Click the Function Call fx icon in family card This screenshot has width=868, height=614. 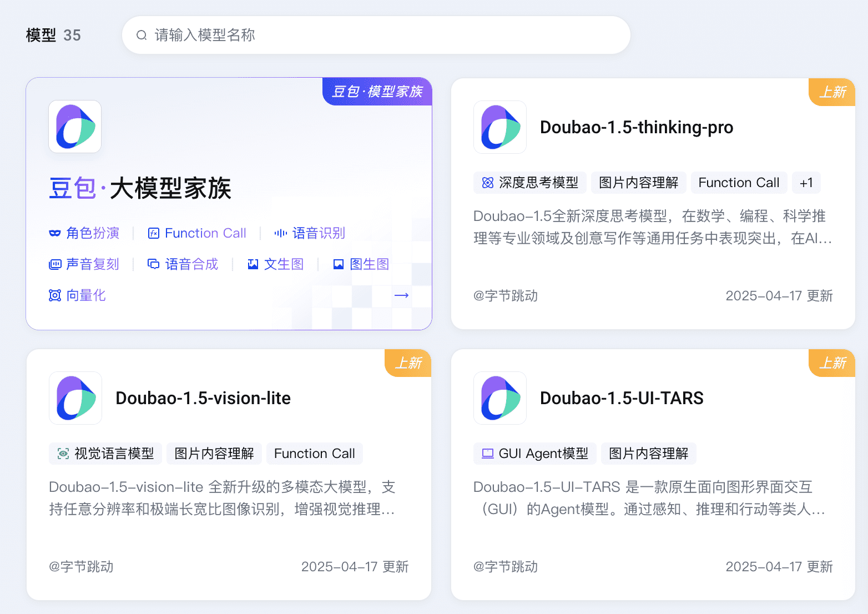pos(154,233)
